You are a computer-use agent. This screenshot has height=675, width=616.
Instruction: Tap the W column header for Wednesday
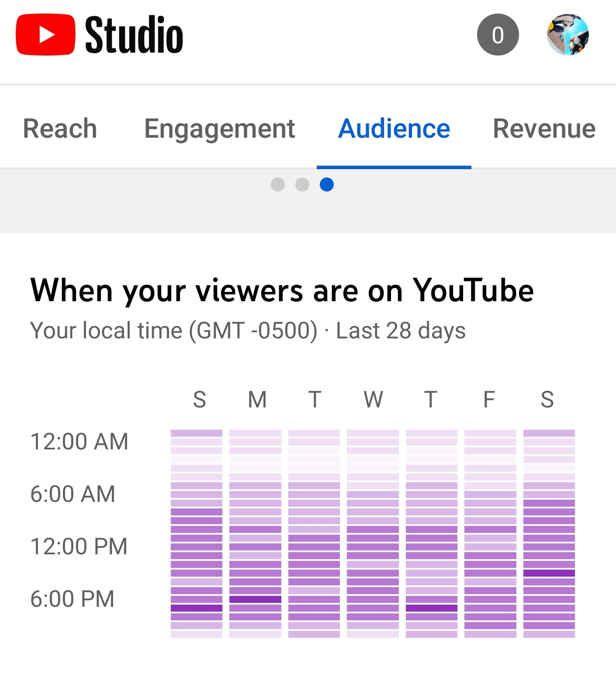pyautogui.click(x=374, y=400)
